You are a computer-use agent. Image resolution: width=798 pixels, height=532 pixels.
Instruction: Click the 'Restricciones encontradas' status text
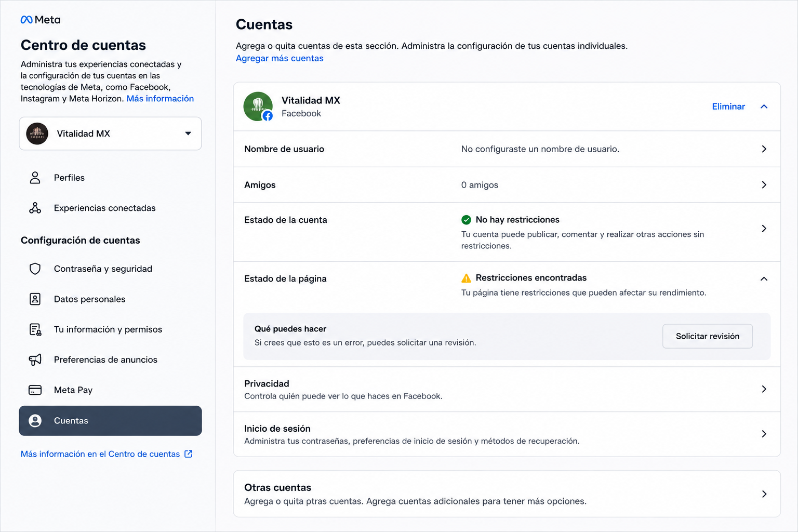[x=531, y=278]
